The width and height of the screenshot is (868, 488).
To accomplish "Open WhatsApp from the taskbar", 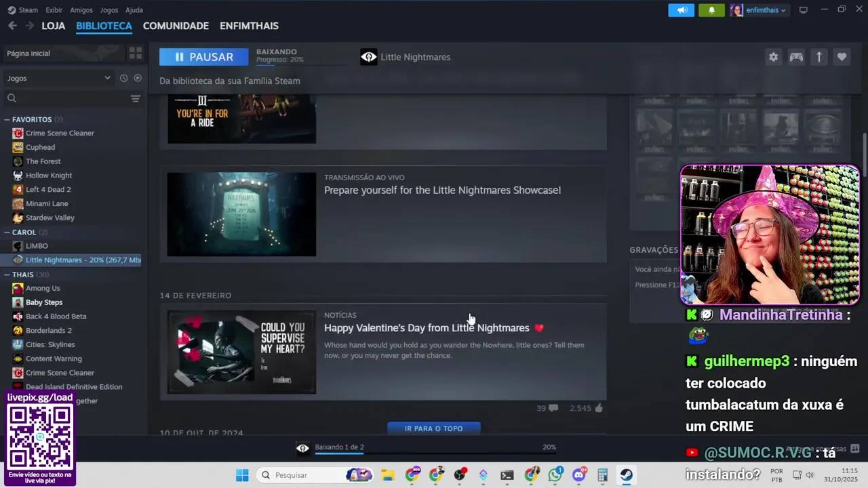I will pyautogui.click(x=555, y=475).
